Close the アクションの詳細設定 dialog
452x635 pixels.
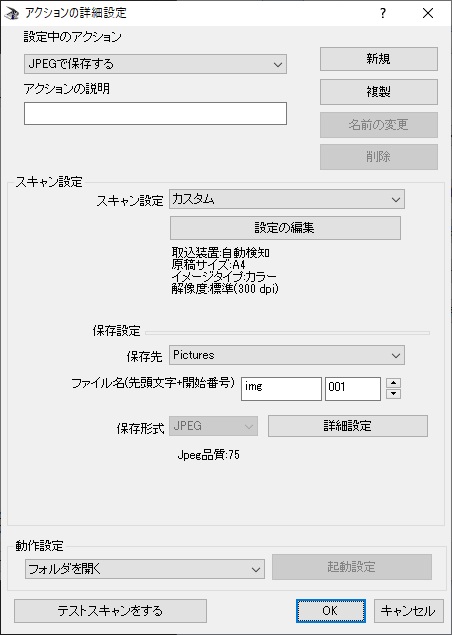428,13
